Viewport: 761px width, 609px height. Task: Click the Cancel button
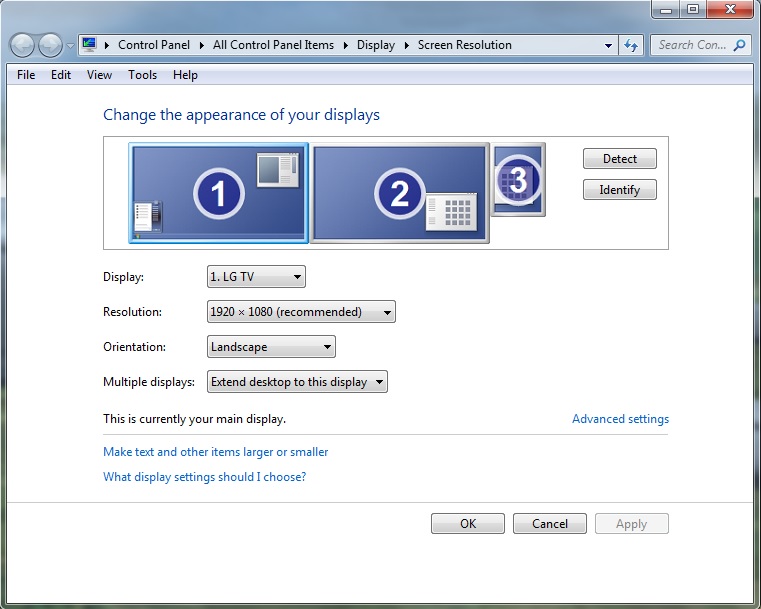(x=550, y=524)
